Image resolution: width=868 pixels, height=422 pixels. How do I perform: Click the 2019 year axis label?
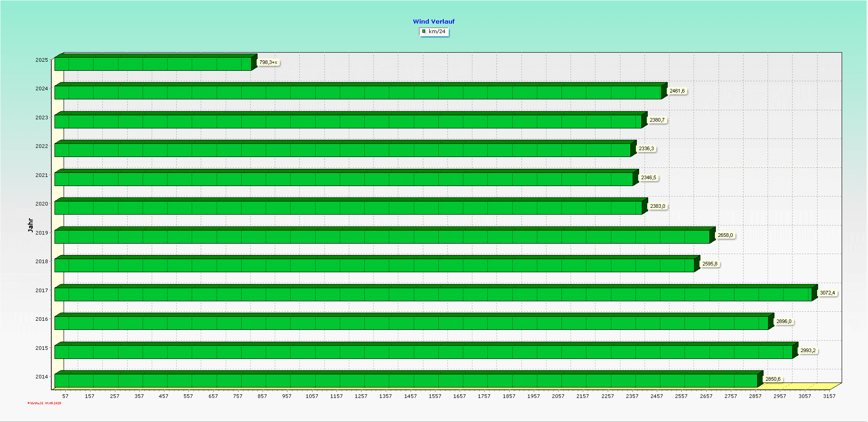click(x=42, y=233)
